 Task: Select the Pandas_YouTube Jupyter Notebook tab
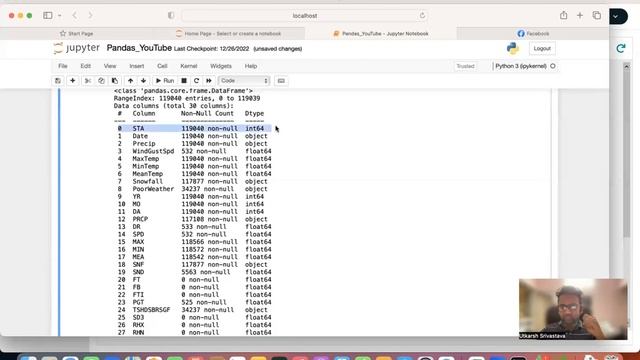381,33
